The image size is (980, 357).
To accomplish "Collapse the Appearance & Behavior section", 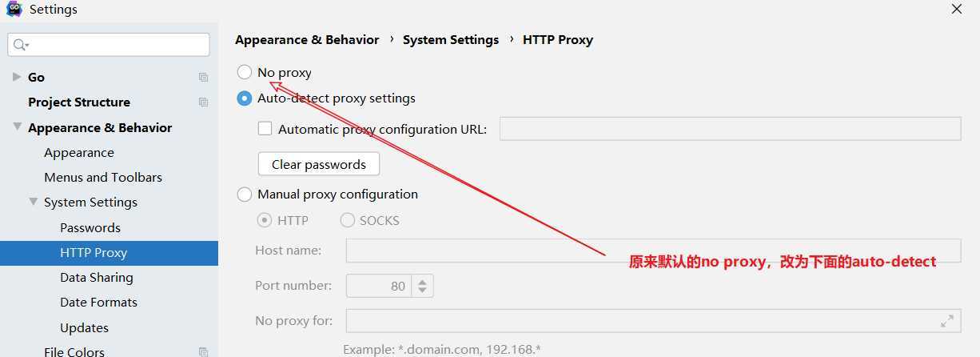I will pyautogui.click(x=17, y=127).
